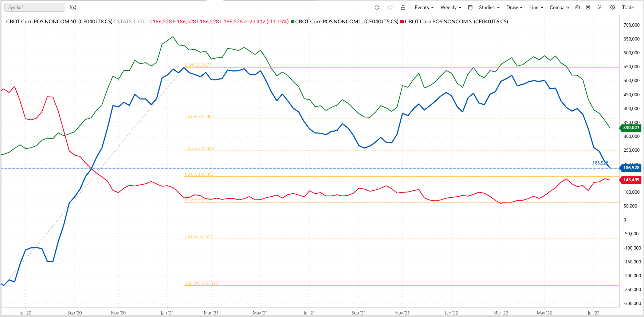Viewport: 644px width, 317px height.
Task: Click red NONCOM S. legend swatch
Action: click(402, 22)
